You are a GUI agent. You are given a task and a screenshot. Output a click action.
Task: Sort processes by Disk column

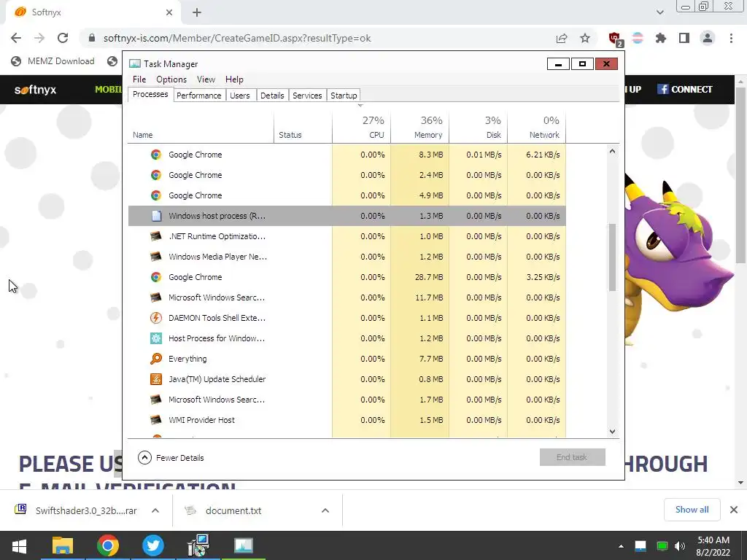point(479,127)
